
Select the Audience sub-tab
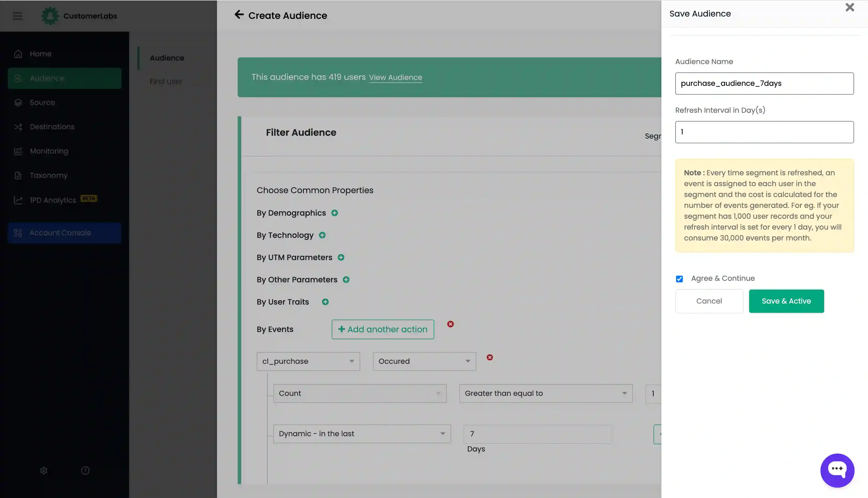(x=167, y=58)
